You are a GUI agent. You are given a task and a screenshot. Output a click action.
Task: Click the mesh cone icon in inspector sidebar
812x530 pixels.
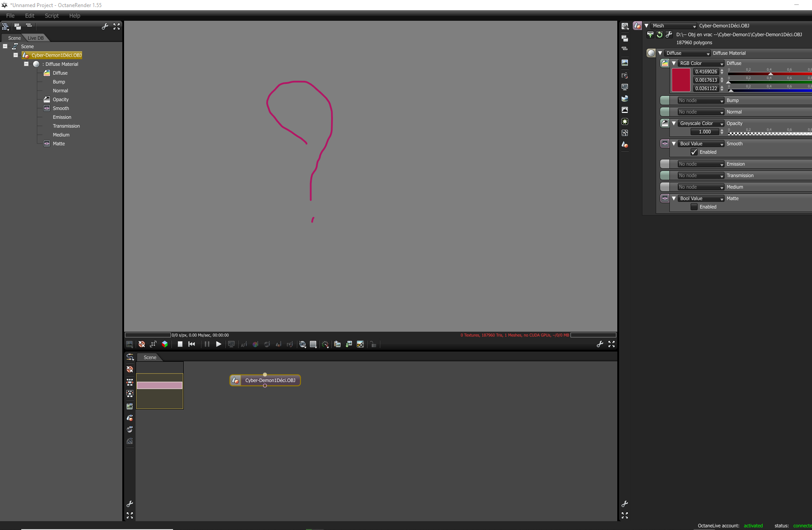(x=625, y=144)
